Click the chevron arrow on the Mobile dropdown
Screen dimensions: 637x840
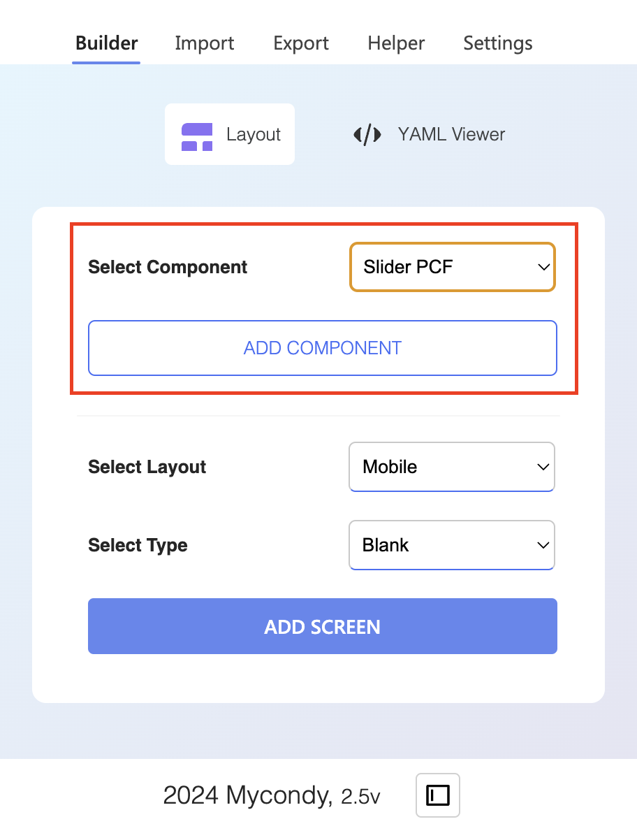(x=543, y=467)
